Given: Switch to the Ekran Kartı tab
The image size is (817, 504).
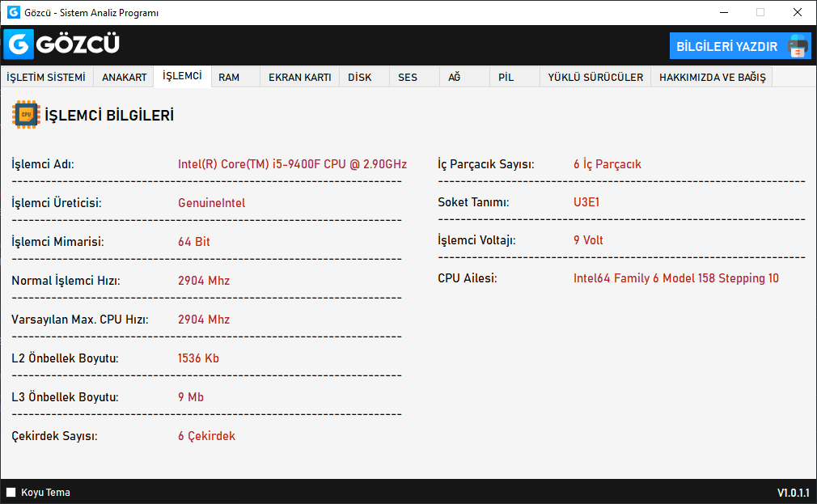Looking at the screenshot, I should pyautogui.click(x=299, y=77).
